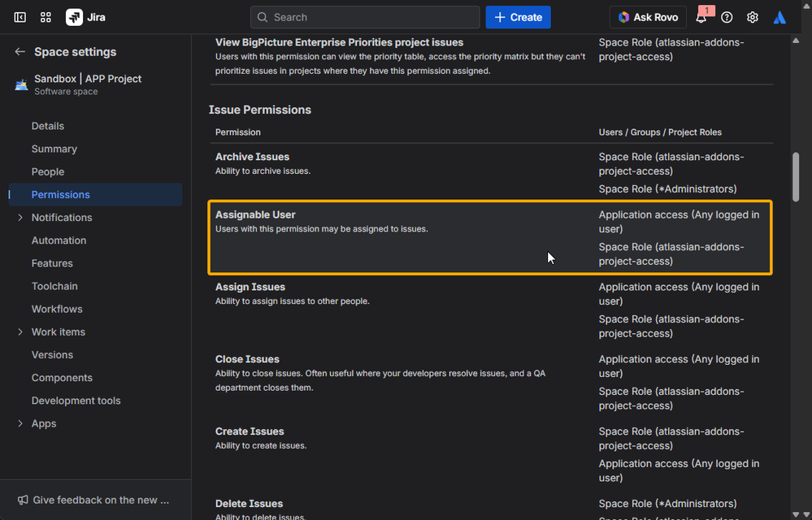
Task: Open Work items settings
Action: click(x=58, y=331)
